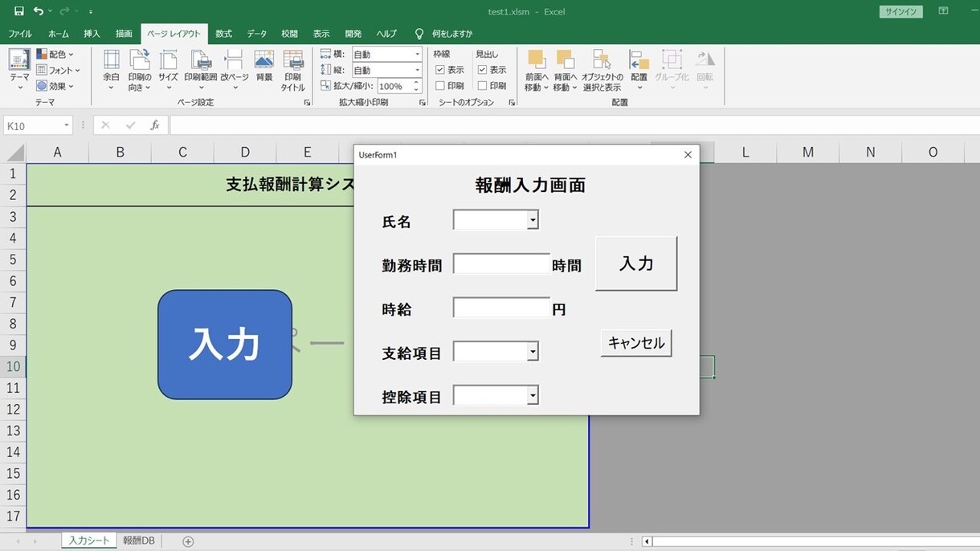Open the 余白 margins menu
The height and width of the screenshot is (551, 980).
click(111, 71)
